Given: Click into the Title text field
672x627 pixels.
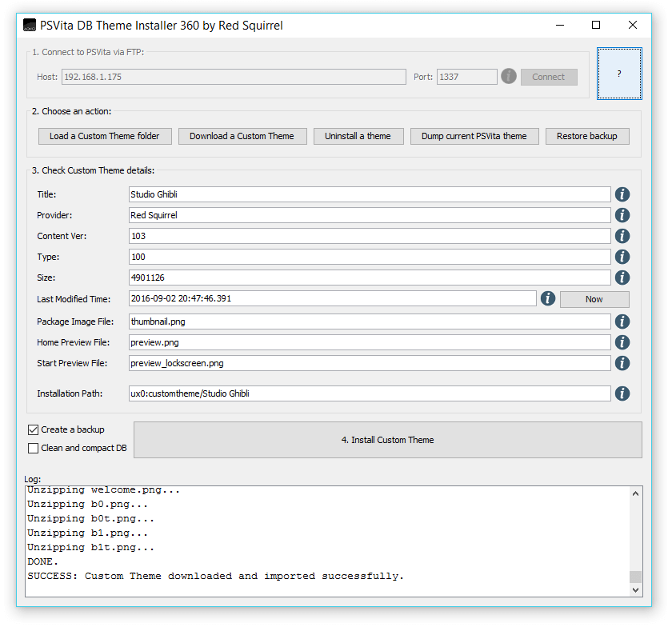Looking at the screenshot, I should [369, 194].
